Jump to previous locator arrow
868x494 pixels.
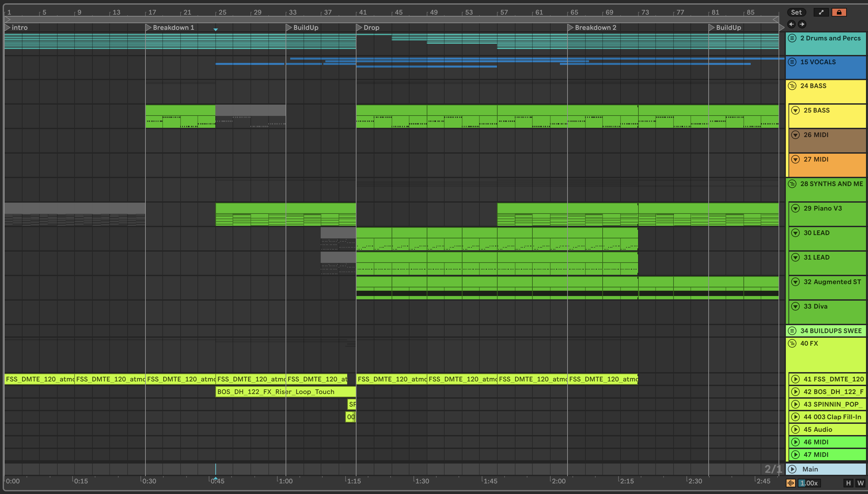(791, 24)
